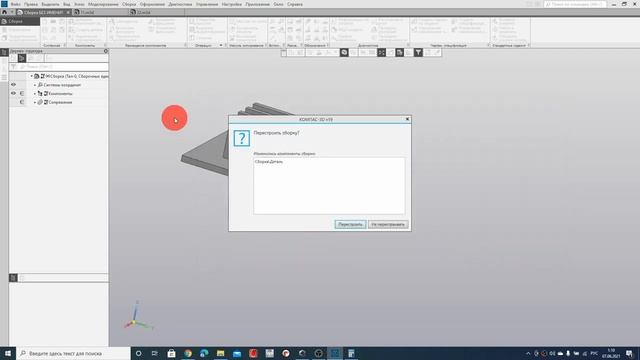Toggle the exclusion mark beside Компоненты
The height and width of the screenshot is (360, 640).
[22, 93]
